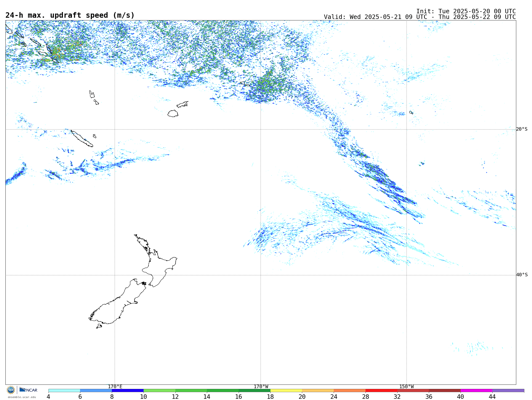The width and height of the screenshot is (532, 400).
Task: Pick the green 12-14 colorbar segment
Action: 191,391
